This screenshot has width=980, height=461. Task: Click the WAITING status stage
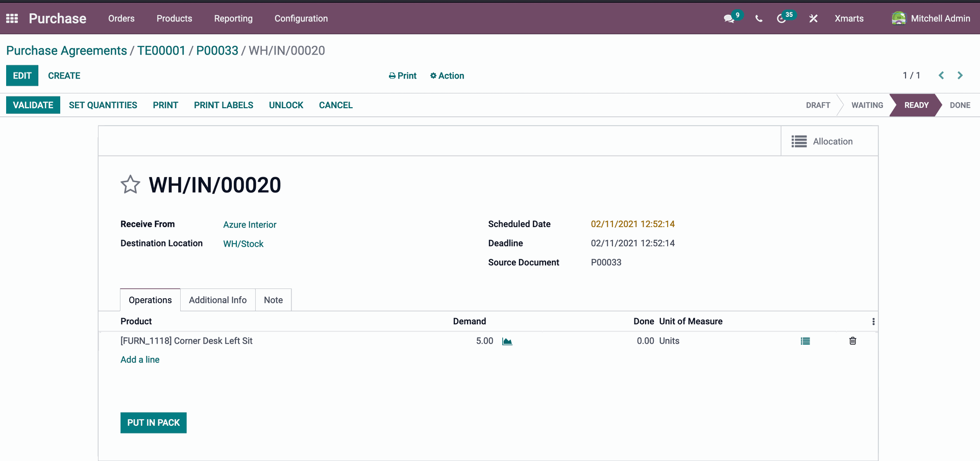tap(867, 105)
